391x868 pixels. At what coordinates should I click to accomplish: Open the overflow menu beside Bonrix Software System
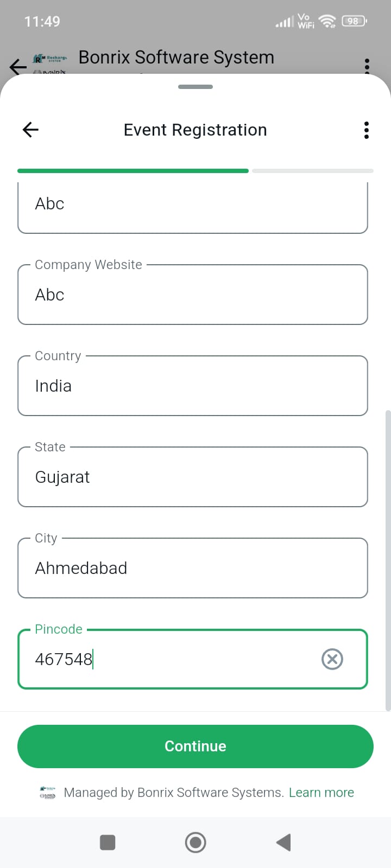pyautogui.click(x=367, y=65)
